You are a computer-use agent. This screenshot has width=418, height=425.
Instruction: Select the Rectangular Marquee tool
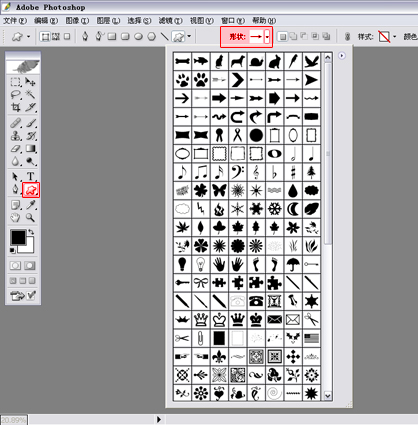(x=15, y=82)
